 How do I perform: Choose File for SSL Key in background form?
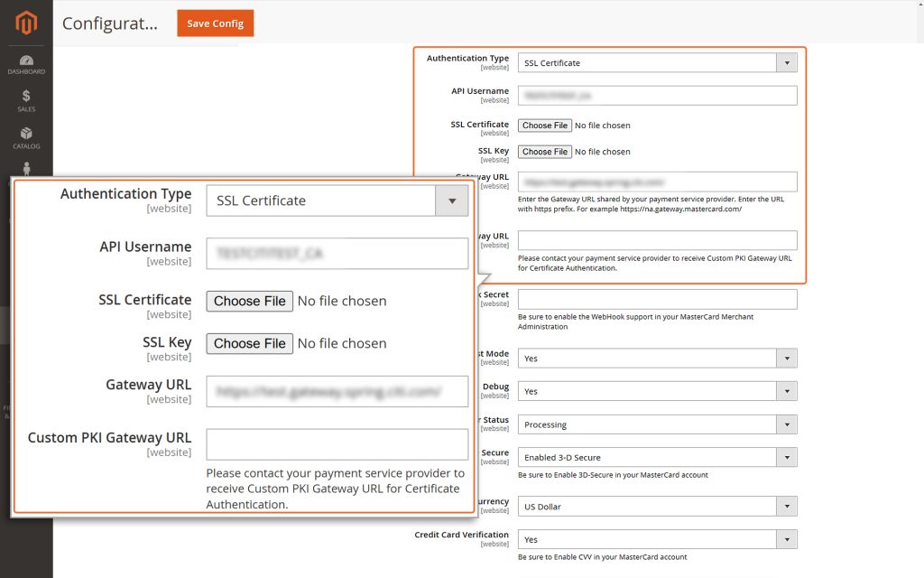pyautogui.click(x=544, y=152)
